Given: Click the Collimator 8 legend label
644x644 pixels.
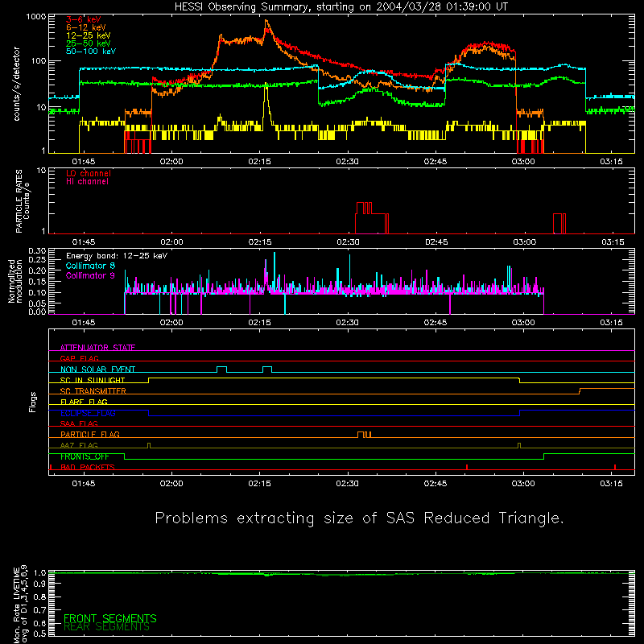Looking at the screenshot, I should (90, 266).
